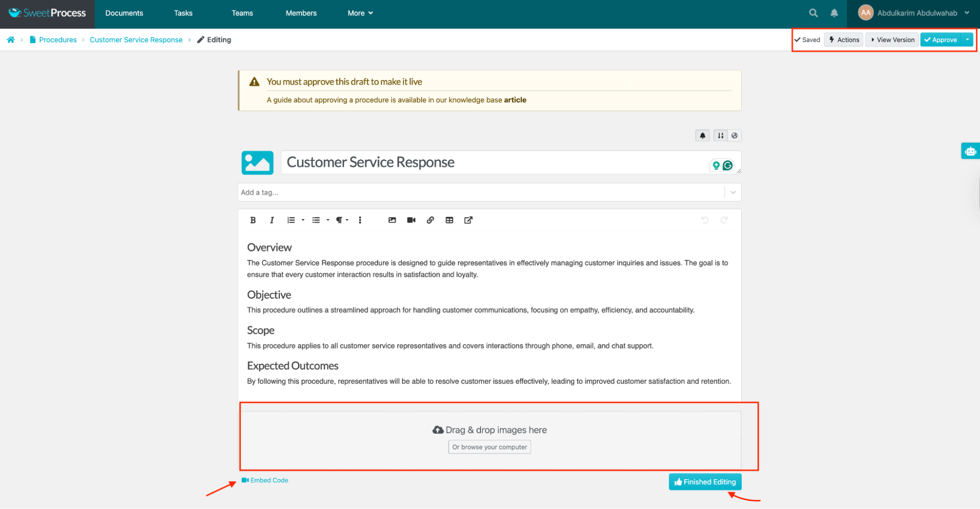This screenshot has height=509, width=980.
Task: Click the procedure cover image placeholder
Action: [x=257, y=163]
